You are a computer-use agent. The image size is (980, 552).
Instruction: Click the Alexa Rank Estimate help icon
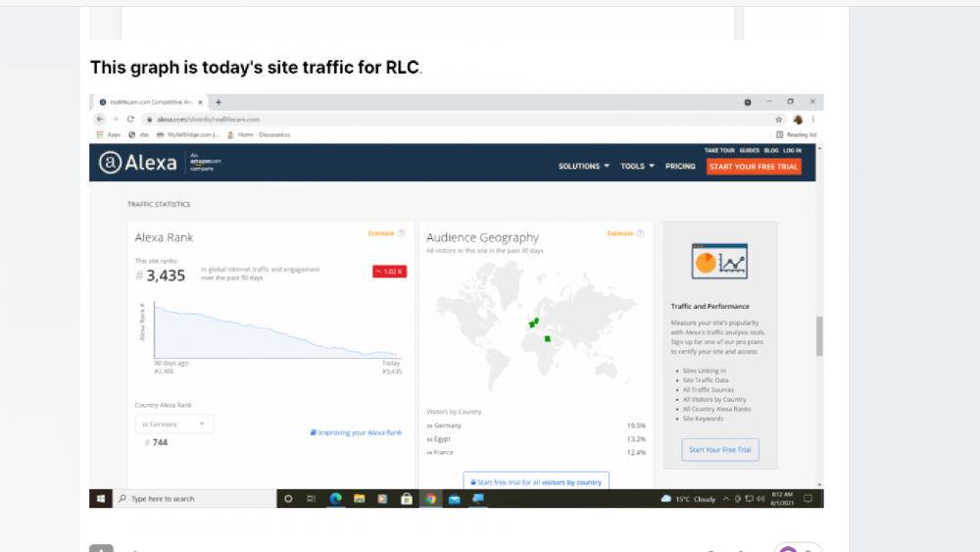[401, 233]
